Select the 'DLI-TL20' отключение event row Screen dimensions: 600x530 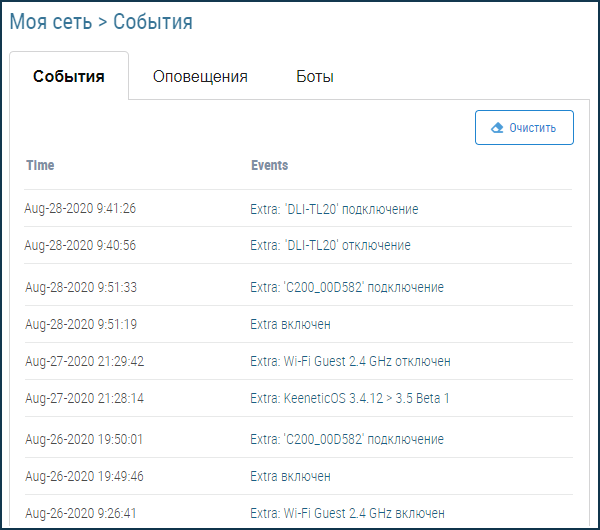[330, 245]
